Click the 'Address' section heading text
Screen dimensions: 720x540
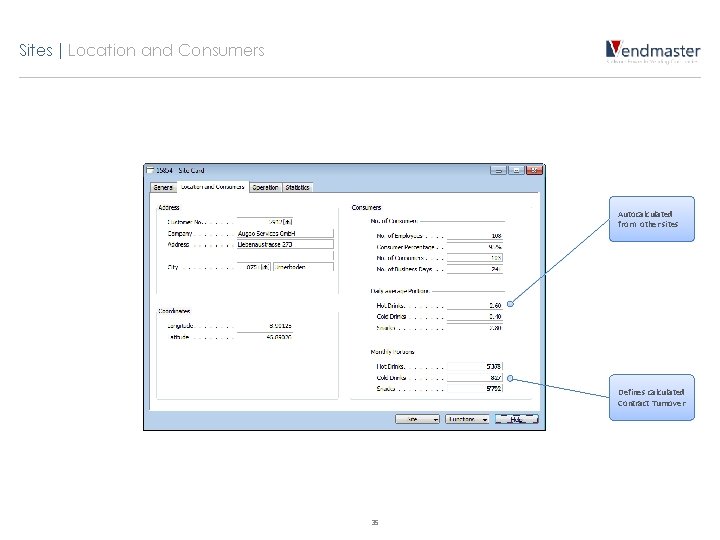point(169,208)
